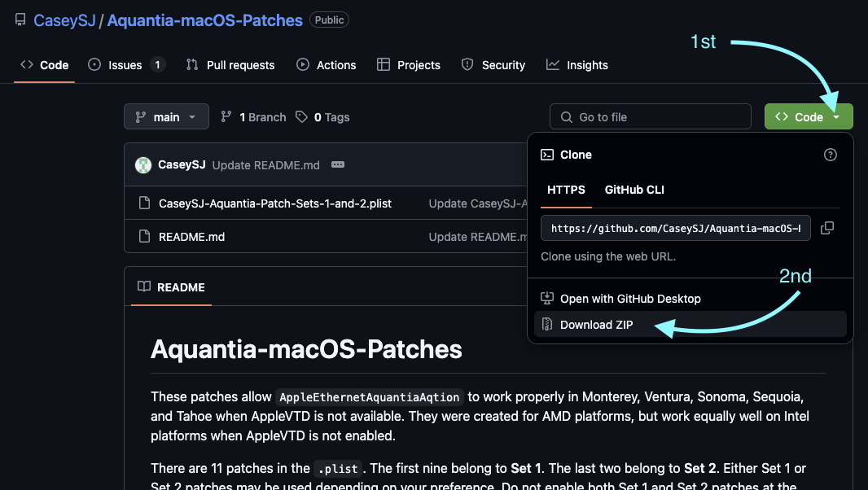Screen dimensions: 868x490
Task: Open CaseySJ-Aquantia-Patch-Sets-1-and-2.plist file
Action: [275, 203]
